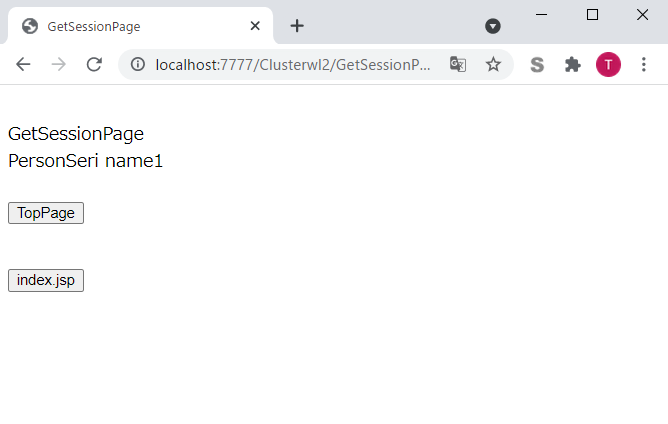Open the Extensions puzzle menu
Screen dimensions: 668x424
(573, 65)
